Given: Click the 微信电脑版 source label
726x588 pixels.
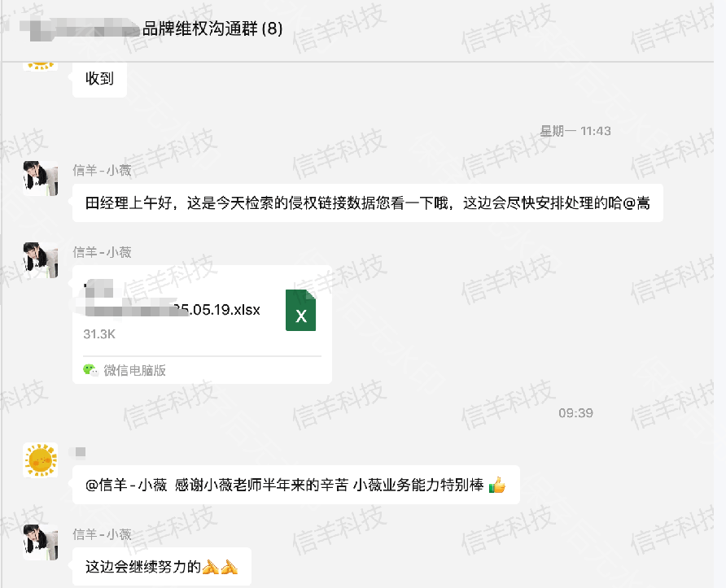Looking at the screenshot, I should coord(135,370).
